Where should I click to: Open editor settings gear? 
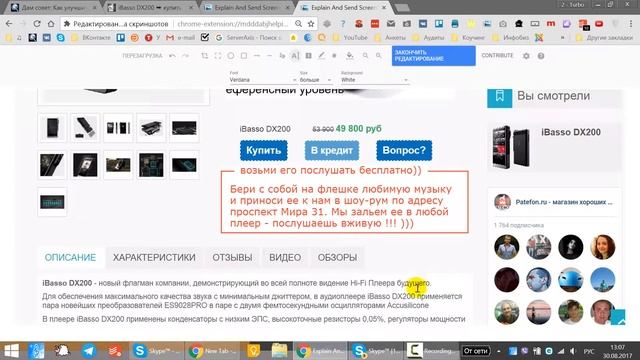point(526,56)
